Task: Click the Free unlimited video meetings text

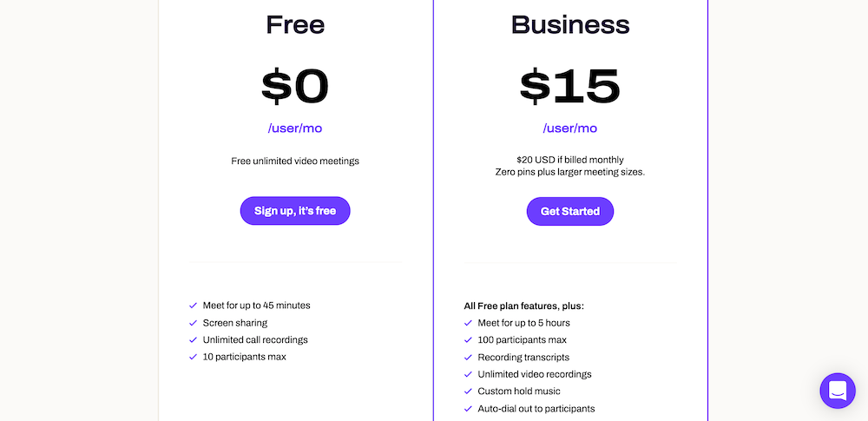Action: (295, 161)
